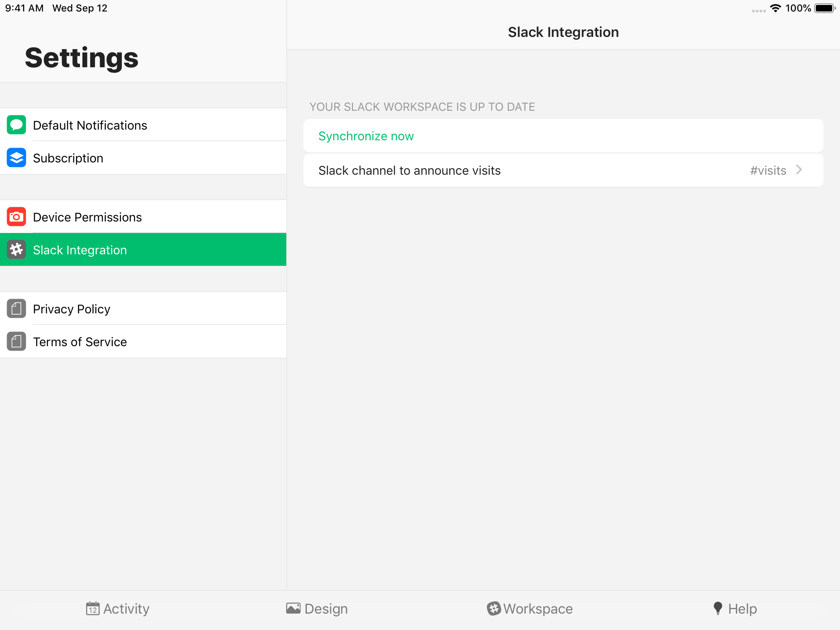Click the Privacy Policy document icon
The width and height of the screenshot is (840, 630).
coord(16,308)
